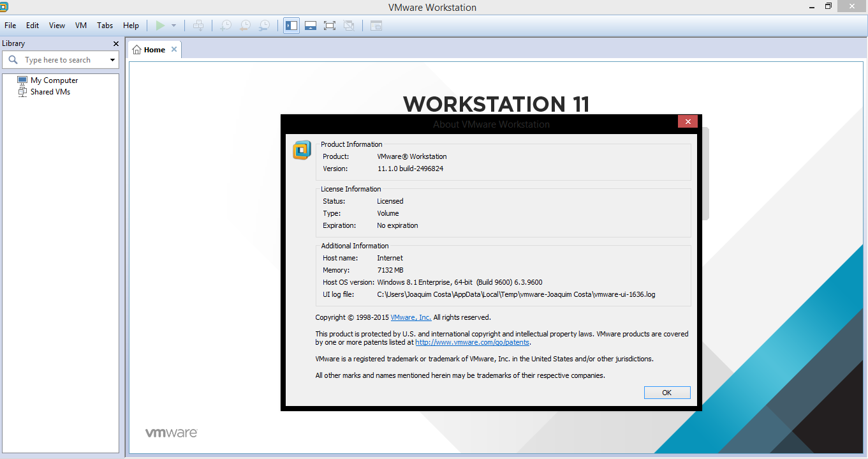Click the Take Snapshot clock icon
Viewport: 868px width, 459px height.
[226, 26]
